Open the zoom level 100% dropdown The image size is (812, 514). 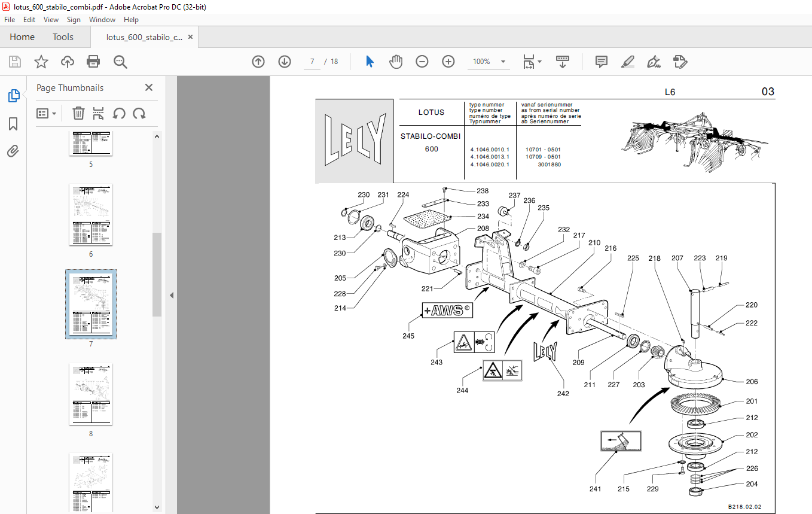click(503, 62)
